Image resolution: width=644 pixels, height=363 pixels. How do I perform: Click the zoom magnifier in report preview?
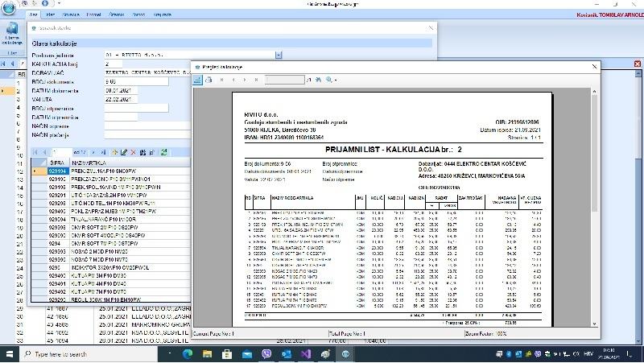328,80
